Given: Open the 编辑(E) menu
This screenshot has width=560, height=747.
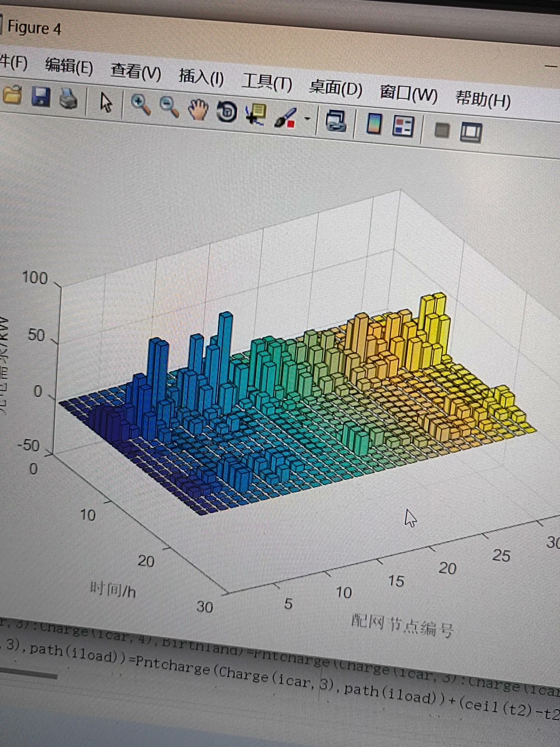Looking at the screenshot, I should 69,66.
